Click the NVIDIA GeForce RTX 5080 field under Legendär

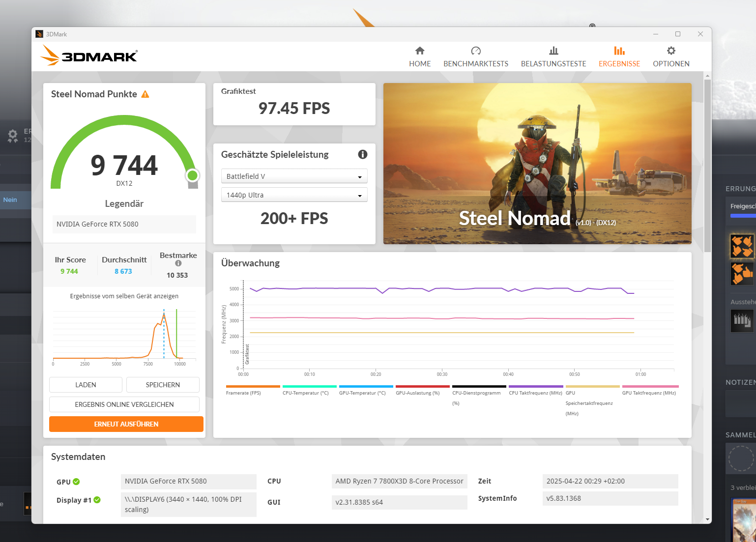pos(124,224)
